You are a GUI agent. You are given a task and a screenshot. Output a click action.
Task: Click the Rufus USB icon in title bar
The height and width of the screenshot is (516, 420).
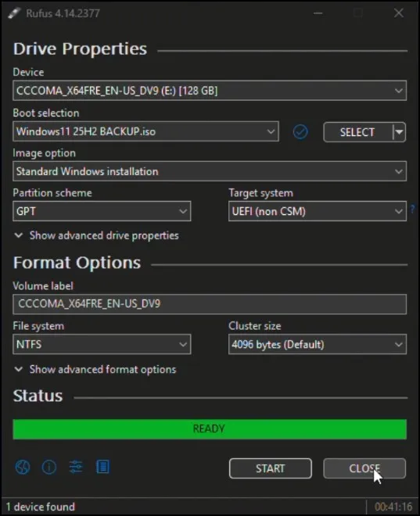click(14, 13)
